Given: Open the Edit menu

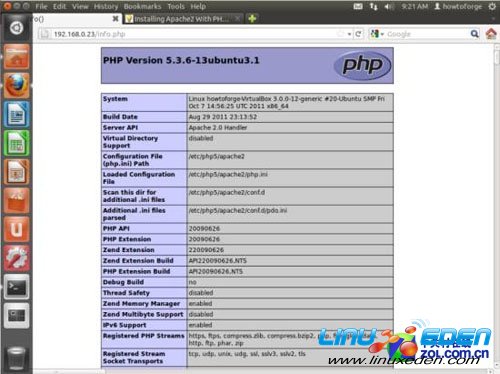Looking at the screenshot, I should point(59,6).
